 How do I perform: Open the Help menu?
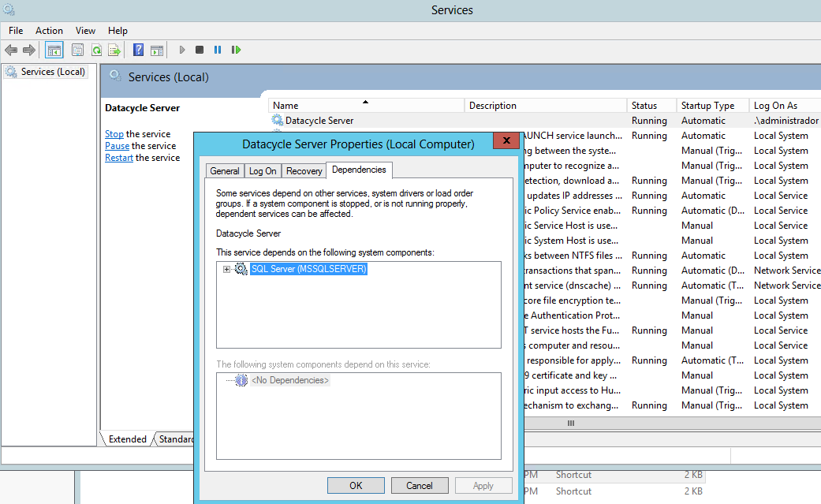point(118,31)
